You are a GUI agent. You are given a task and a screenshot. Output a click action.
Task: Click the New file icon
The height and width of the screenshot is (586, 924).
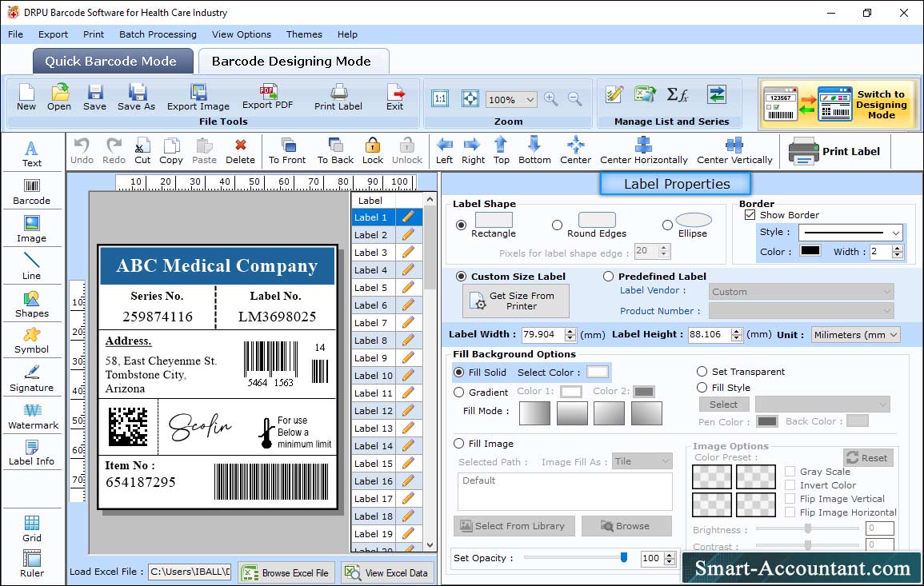click(26, 97)
